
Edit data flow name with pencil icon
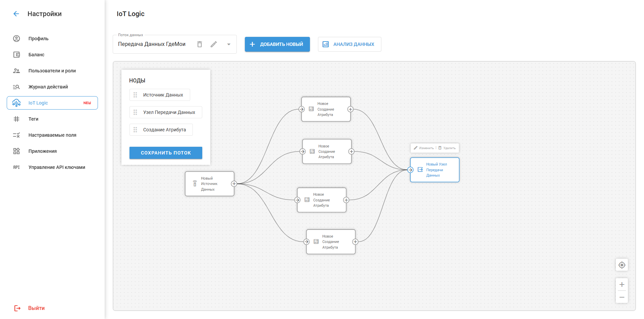pos(214,44)
